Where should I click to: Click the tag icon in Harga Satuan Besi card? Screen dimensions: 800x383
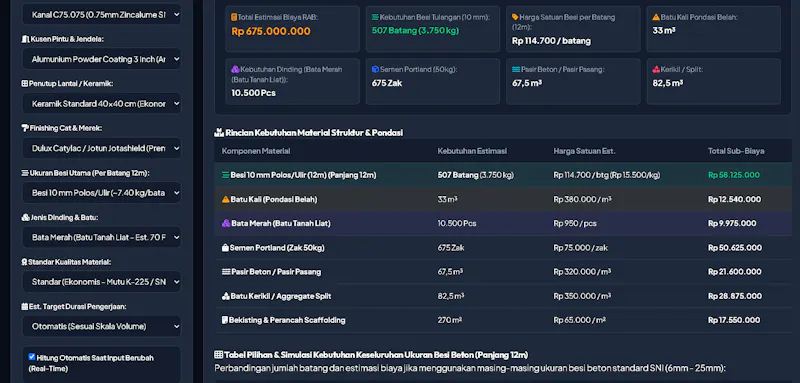click(x=515, y=17)
